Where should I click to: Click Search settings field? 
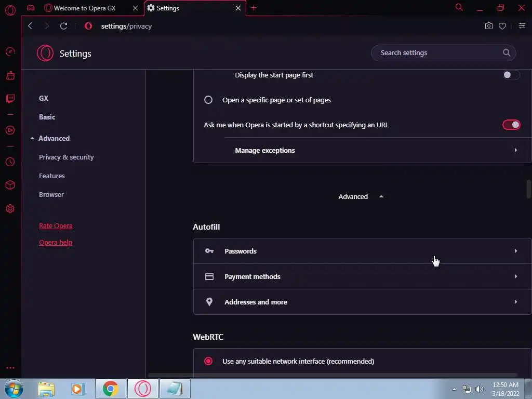[444, 53]
